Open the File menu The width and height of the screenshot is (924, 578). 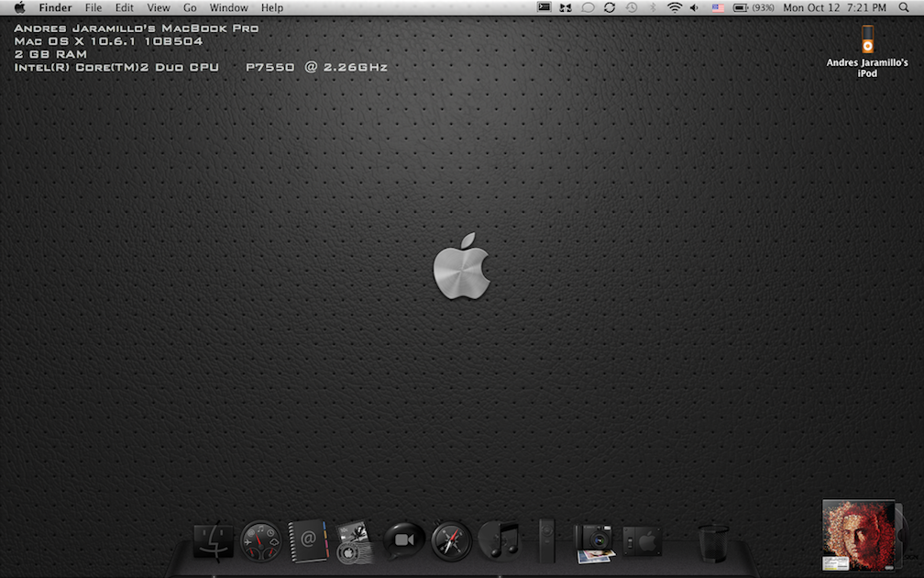[x=93, y=7]
